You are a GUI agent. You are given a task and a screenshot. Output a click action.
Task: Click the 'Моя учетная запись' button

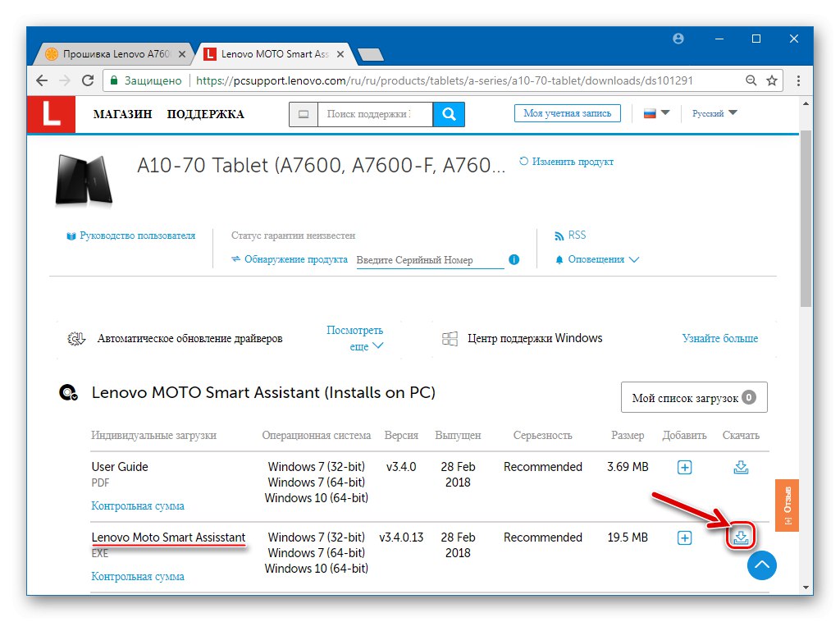tap(568, 112)
